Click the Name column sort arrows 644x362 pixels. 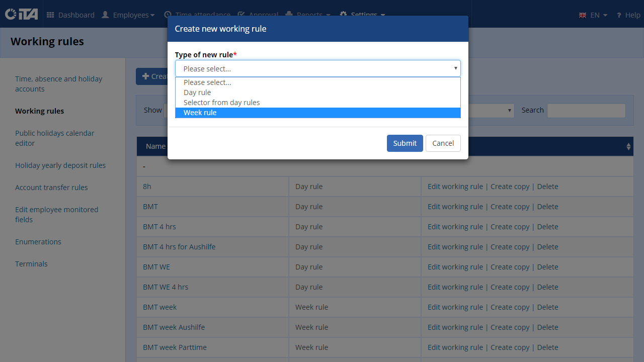point(628,146)
